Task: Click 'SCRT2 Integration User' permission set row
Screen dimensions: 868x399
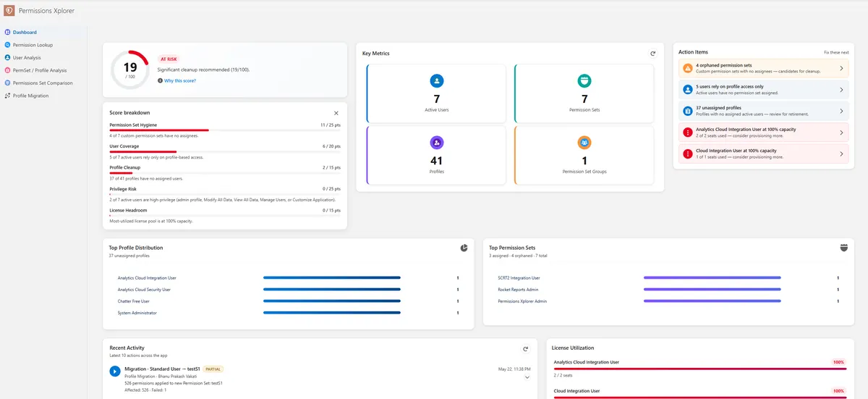Action: point(669,278)
